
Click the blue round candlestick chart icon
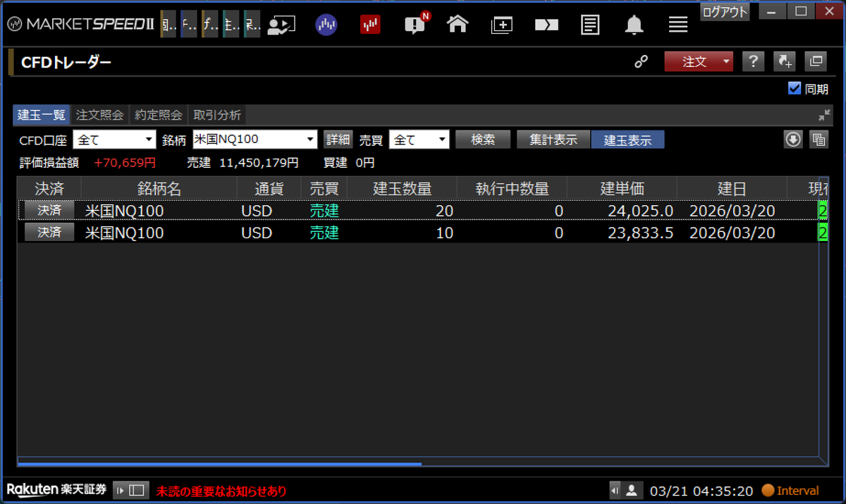pyautogui.click(x=326, y=25)
